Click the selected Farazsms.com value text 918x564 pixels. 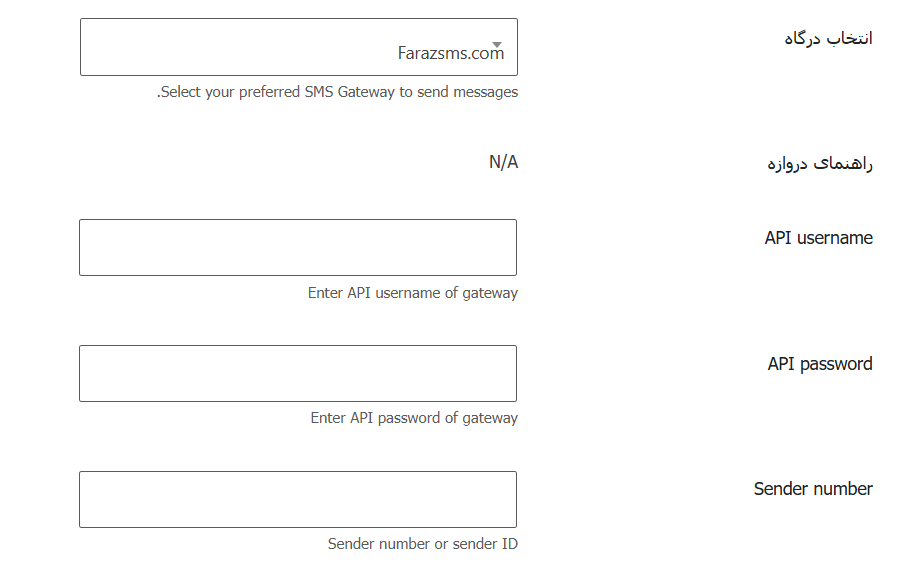tap(450, 54)
